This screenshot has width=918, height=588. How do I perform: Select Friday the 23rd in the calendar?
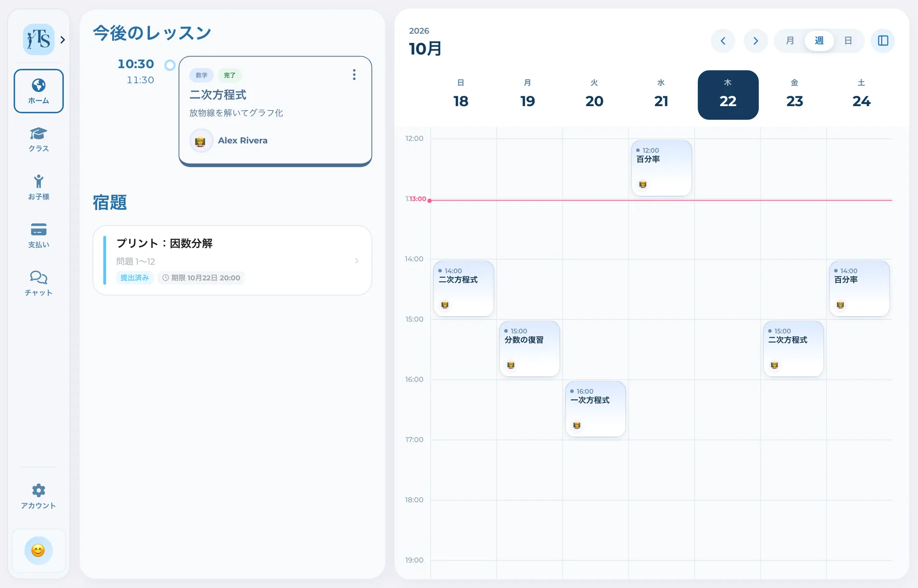(x=795, y=95)
